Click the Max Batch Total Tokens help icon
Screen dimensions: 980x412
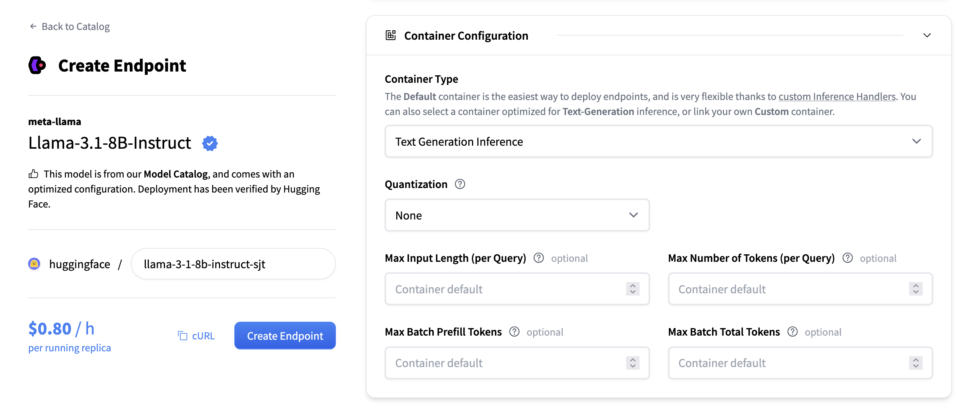tap(793, 332)
